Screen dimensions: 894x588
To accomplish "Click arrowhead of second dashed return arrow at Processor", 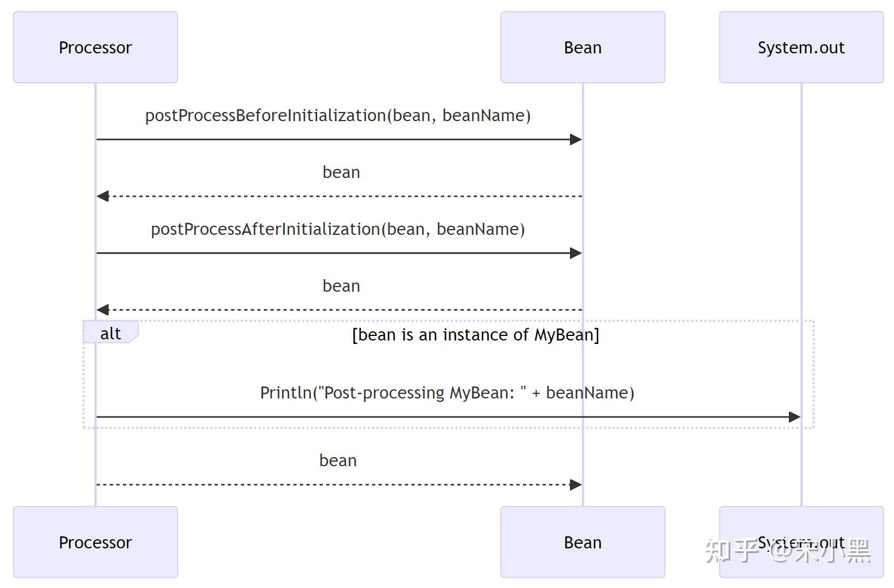I will (103, 310).
